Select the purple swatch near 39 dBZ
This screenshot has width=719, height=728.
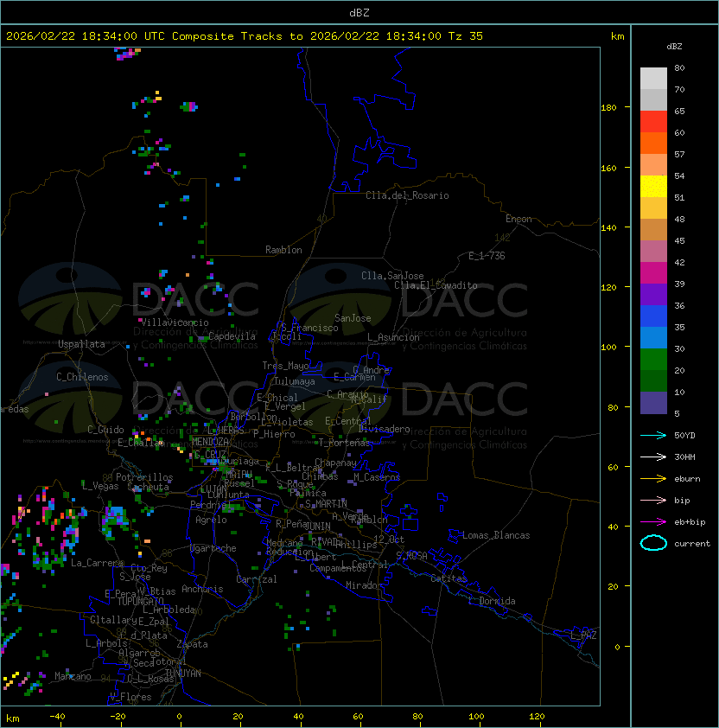[x=653, y=294]
